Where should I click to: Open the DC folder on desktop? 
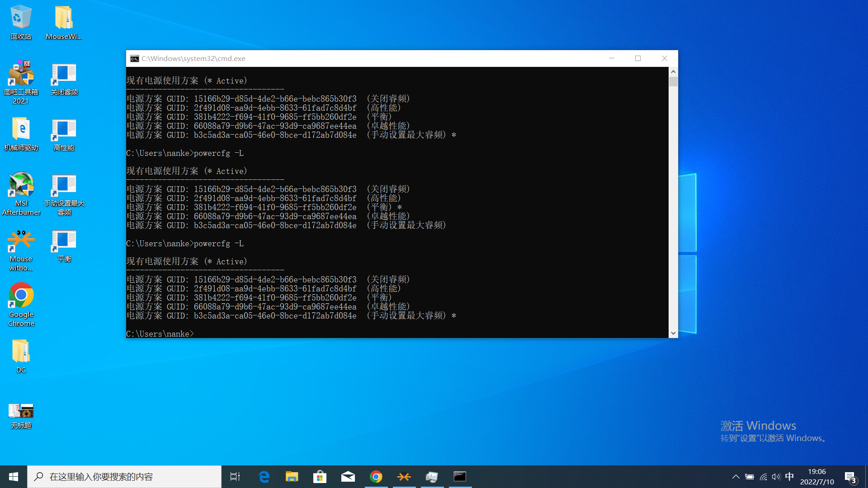[21, 352]
